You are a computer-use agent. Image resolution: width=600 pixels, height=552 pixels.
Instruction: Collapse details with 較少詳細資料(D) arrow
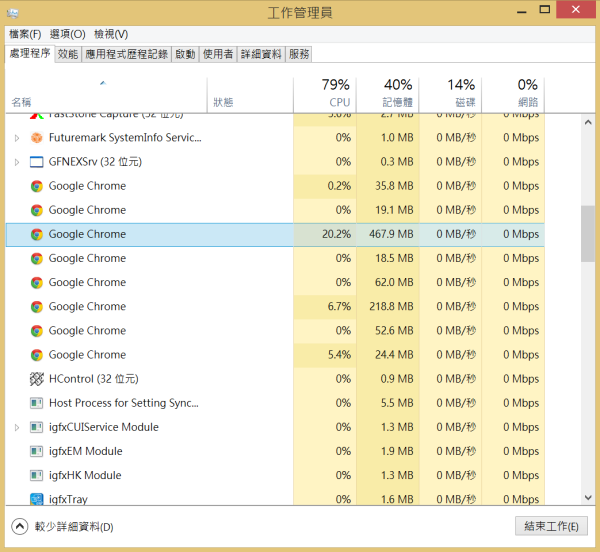click(20, 526)
